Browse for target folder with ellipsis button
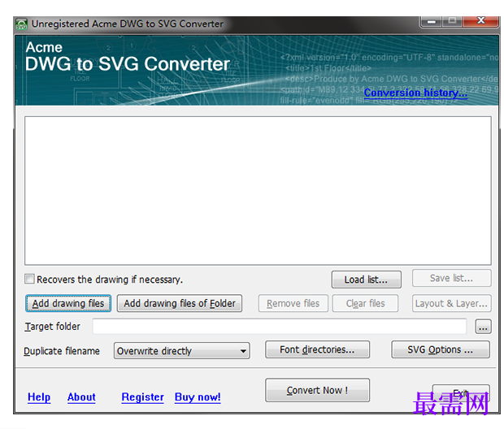 [x=483, y=327]
